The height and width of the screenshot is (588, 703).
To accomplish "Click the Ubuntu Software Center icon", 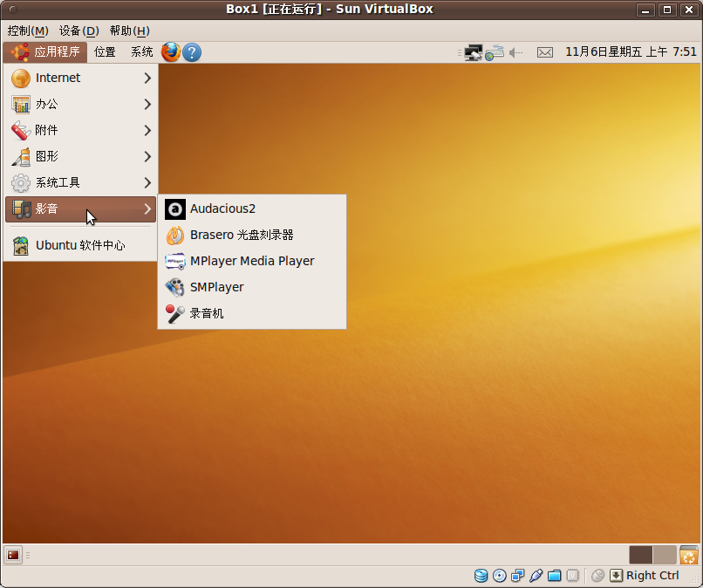I will point(21,246).
